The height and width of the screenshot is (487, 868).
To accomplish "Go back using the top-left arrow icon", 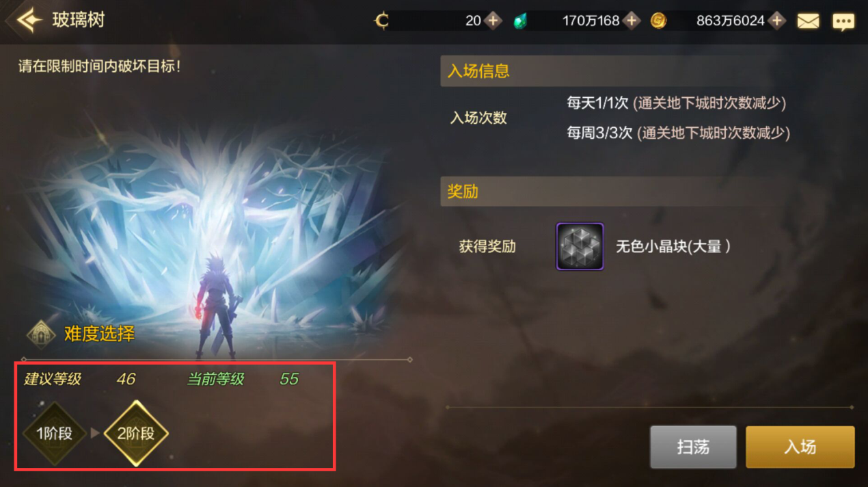I will tap(26, 21).
